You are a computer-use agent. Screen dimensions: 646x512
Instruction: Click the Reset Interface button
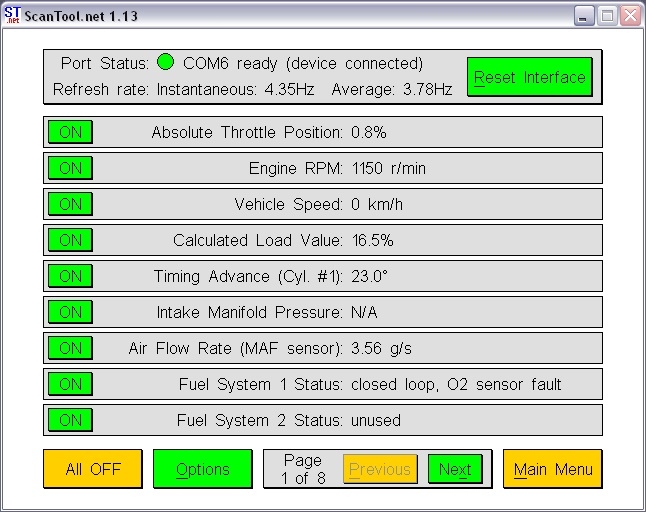click(530, 77)
